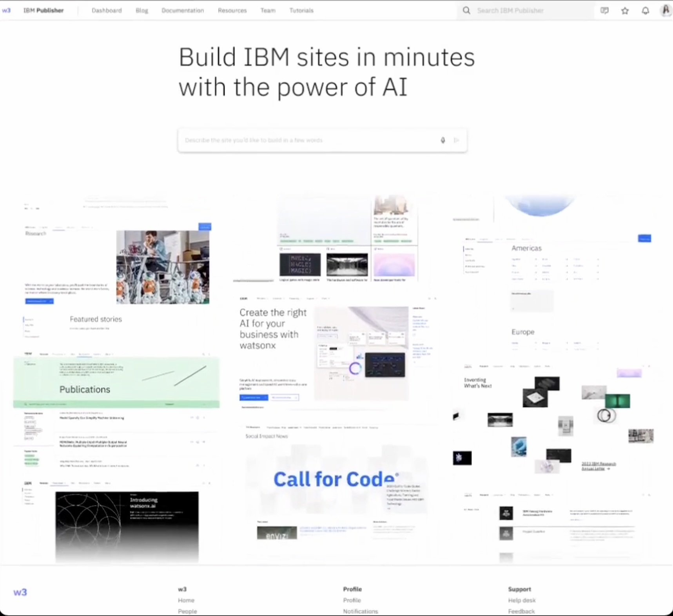The height and width of the screenshot is (616, 673).
Task: Click the Home footer link
Action: [x=186, y=600]
